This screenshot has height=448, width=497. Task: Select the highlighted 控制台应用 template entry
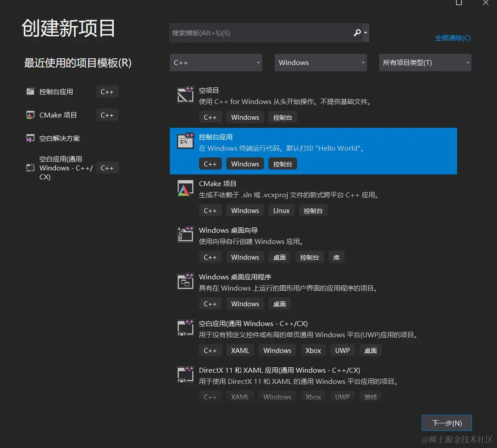coord(313,151)
